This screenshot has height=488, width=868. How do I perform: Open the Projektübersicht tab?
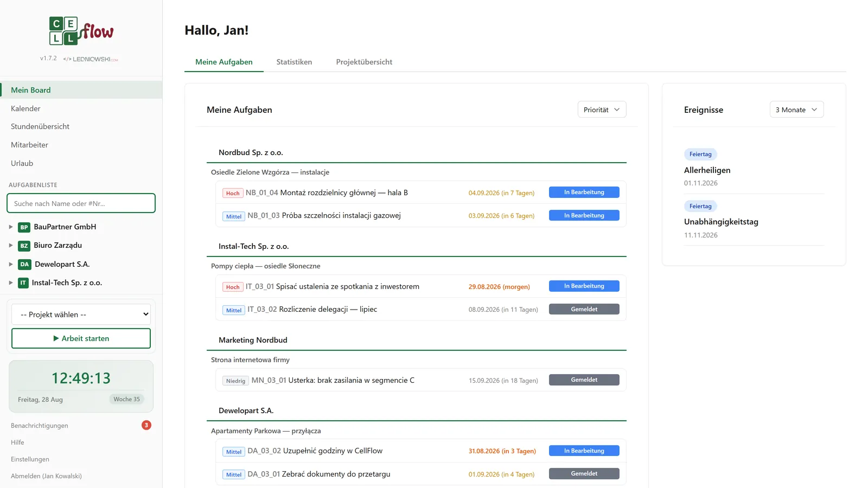point(364,62)
